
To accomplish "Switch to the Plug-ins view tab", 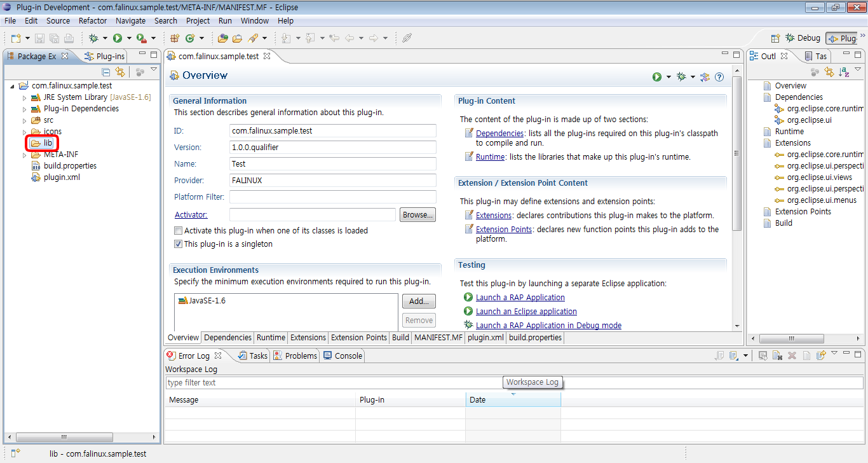I will [x=105, y=56].
